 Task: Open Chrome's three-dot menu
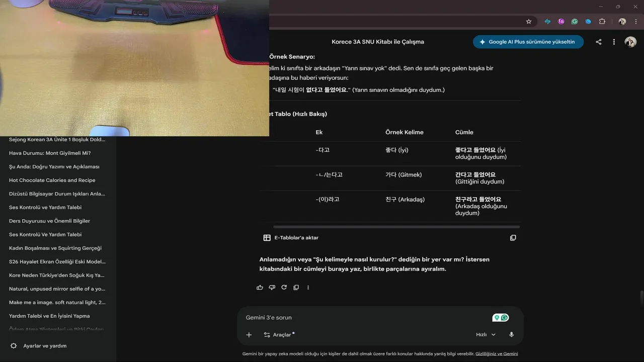coord(635,22)
